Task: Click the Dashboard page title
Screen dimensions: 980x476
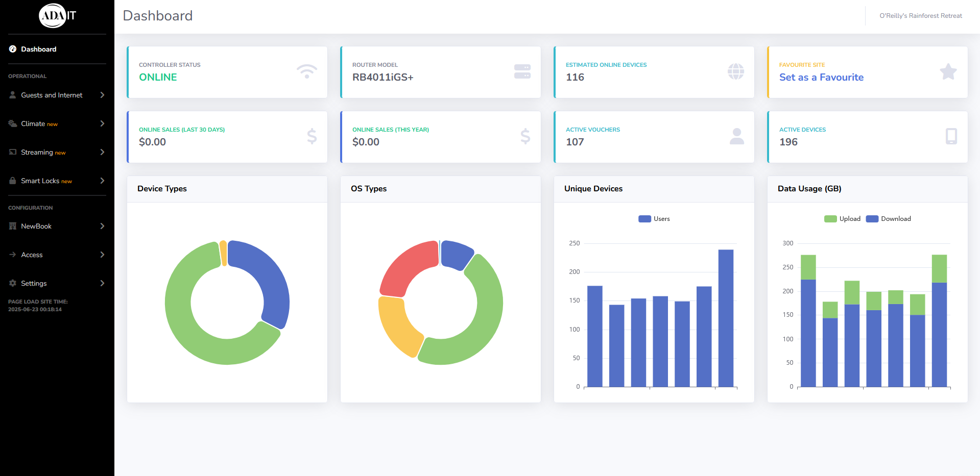Action: pyautogui.click(x=158, y=16)
